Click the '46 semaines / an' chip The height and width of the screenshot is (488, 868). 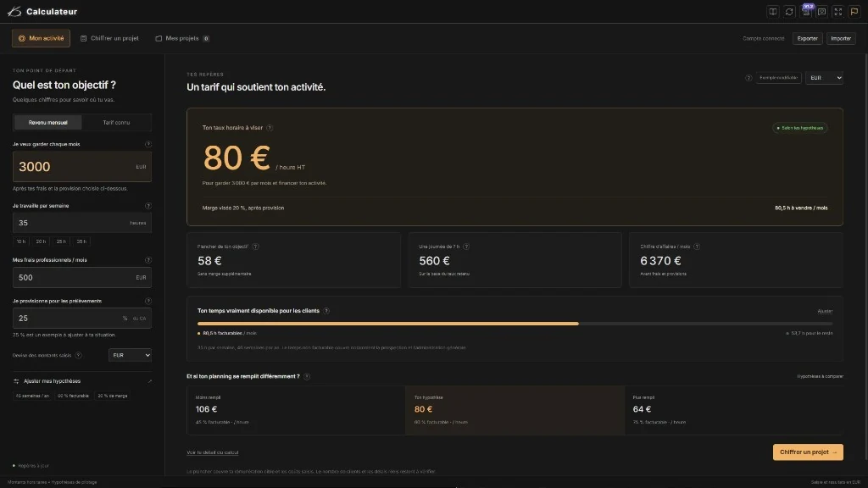(32, 396)
